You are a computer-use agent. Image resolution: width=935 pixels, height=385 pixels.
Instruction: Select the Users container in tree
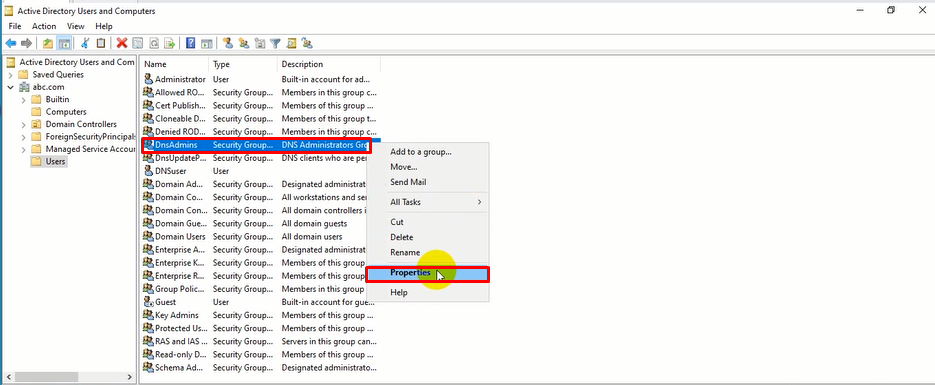pyautogui.click(x=48, y=162)
